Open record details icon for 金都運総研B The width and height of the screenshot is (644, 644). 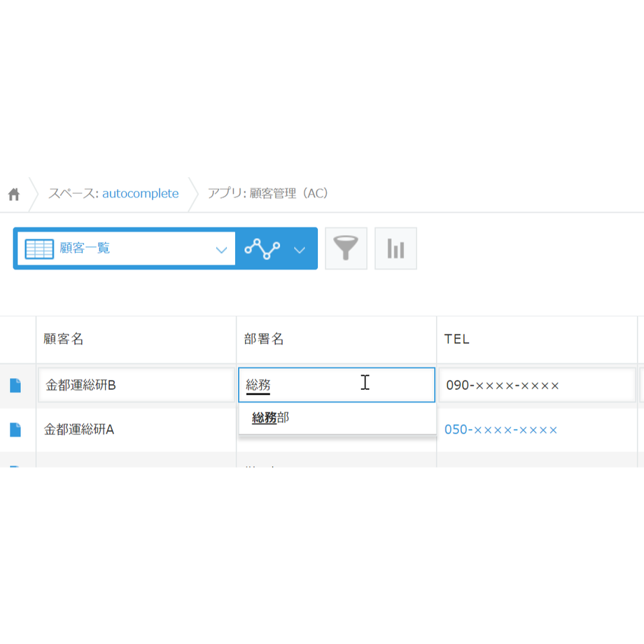[15, 385]
